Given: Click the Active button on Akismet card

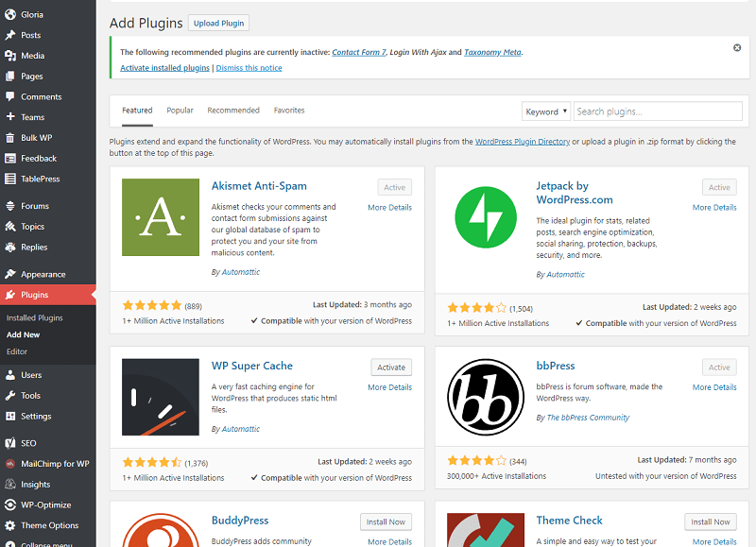Looking at the screenshot, I should pos(394,187).
